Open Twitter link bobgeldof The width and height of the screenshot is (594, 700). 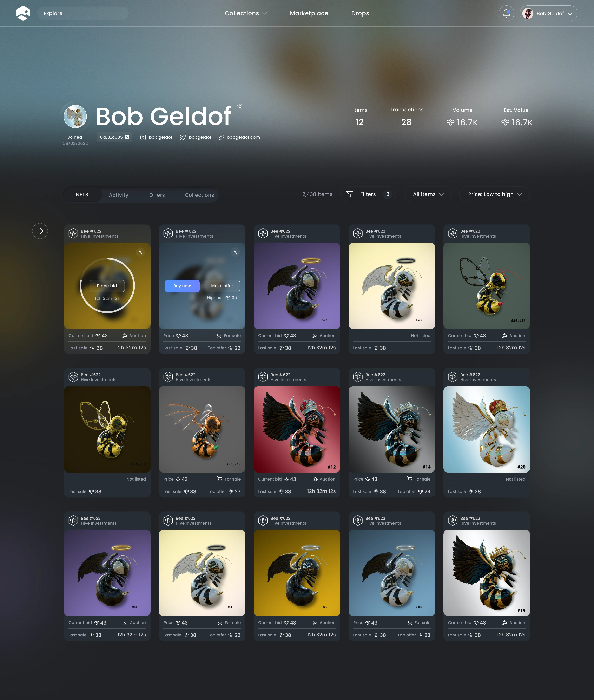point(196,137)
